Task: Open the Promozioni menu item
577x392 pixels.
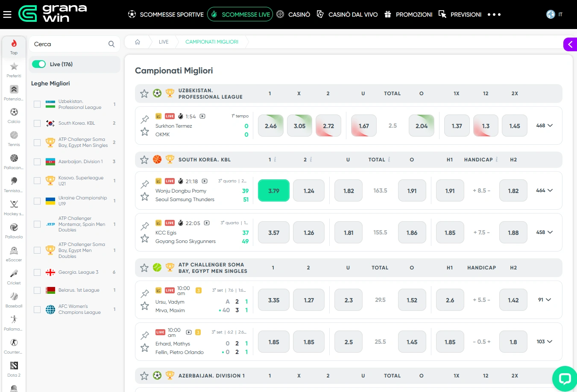Action: (408, 15)
